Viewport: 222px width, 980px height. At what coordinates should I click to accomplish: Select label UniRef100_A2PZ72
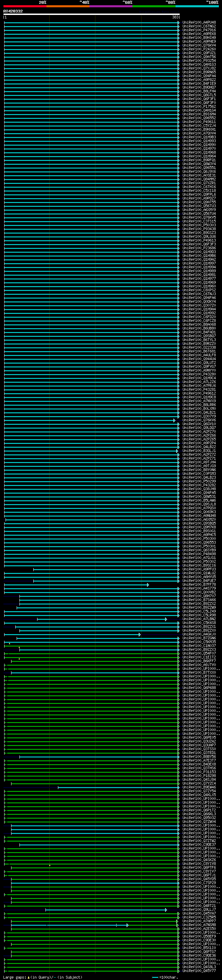(x=199, y=455)
